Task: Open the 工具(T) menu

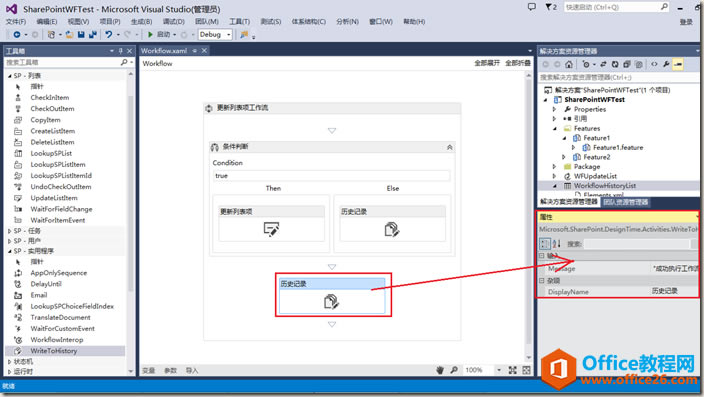Action: pos(240,22)
